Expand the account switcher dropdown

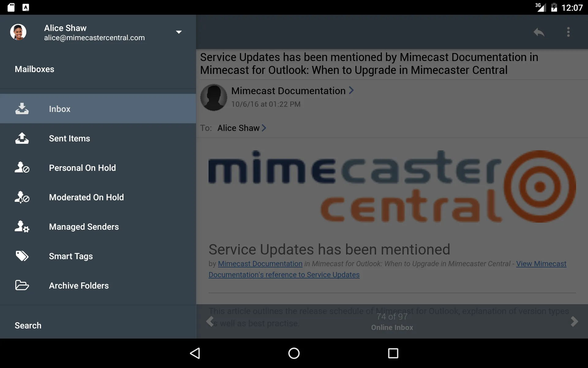point(179,32)
